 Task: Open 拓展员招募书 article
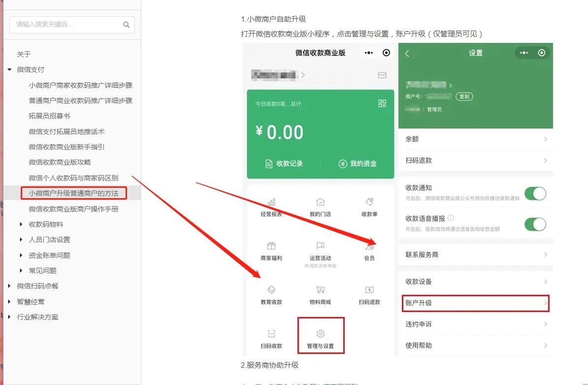click(x=50, y=116)
